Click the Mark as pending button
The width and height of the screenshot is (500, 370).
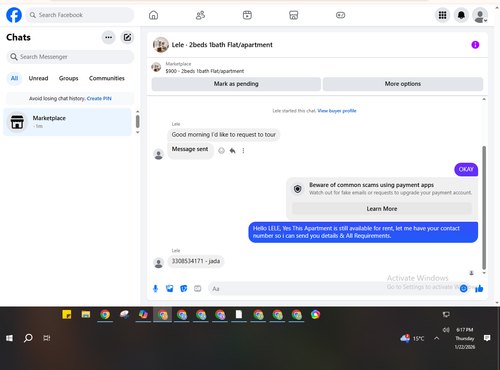236,84
